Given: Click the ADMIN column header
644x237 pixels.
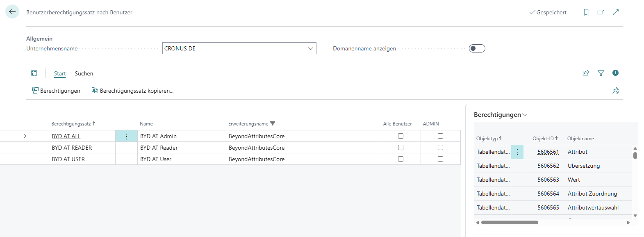Looking at the screenshot, I should click(431, 123).
